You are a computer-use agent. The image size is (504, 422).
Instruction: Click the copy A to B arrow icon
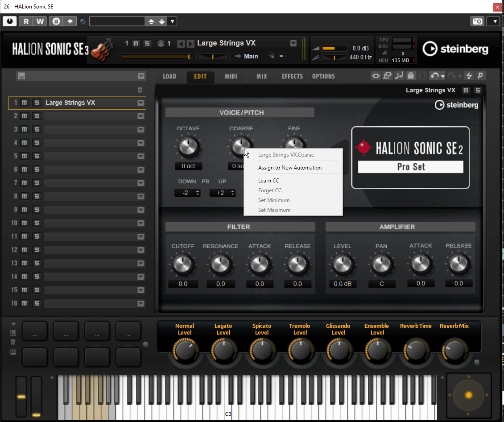point(70,21)
